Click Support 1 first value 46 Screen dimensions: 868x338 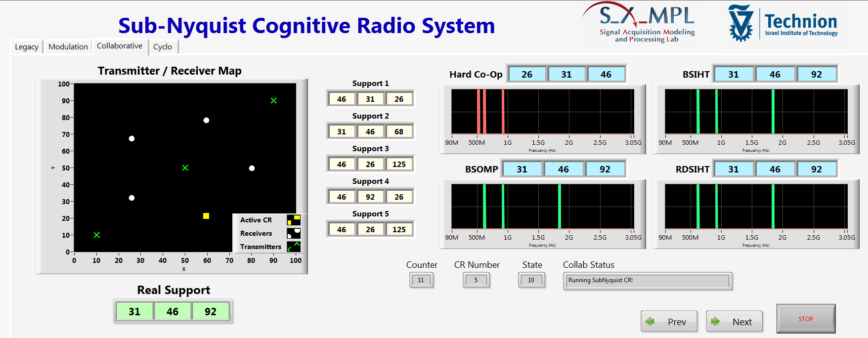click(x=342, y=99)
